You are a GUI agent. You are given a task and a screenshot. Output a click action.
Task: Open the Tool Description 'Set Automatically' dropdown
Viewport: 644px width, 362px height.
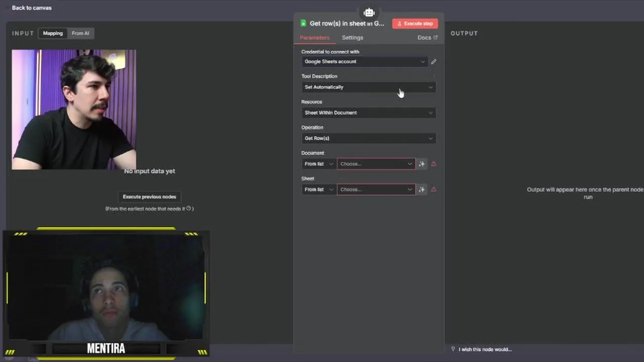point(369,87)
